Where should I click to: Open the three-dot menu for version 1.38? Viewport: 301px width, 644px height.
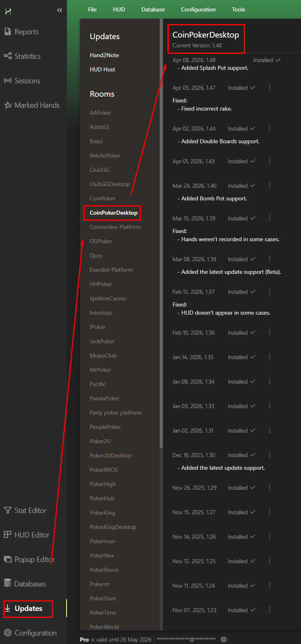coord(270,259)
